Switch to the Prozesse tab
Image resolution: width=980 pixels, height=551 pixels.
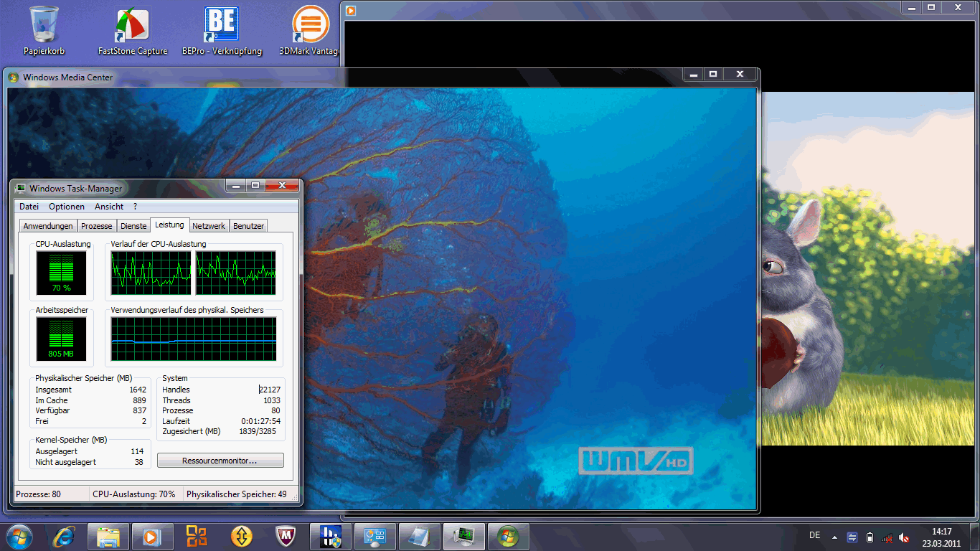pos(97,226)
